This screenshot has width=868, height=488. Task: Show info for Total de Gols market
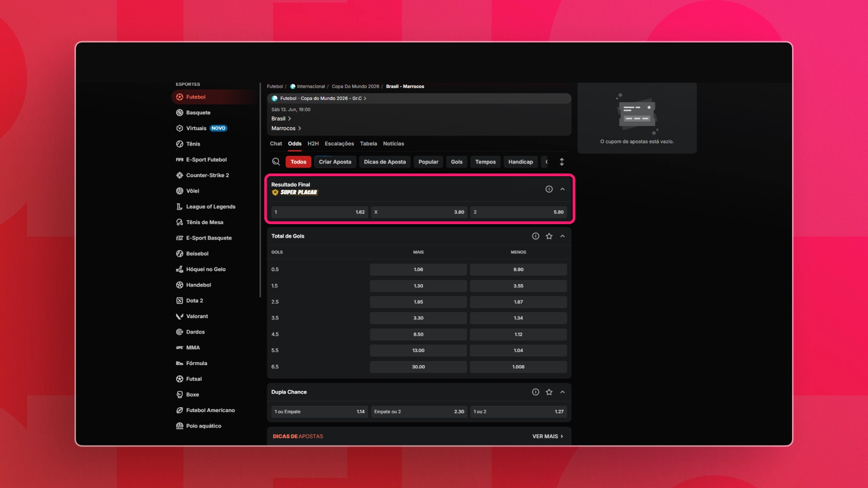click(x=536, y=236)
